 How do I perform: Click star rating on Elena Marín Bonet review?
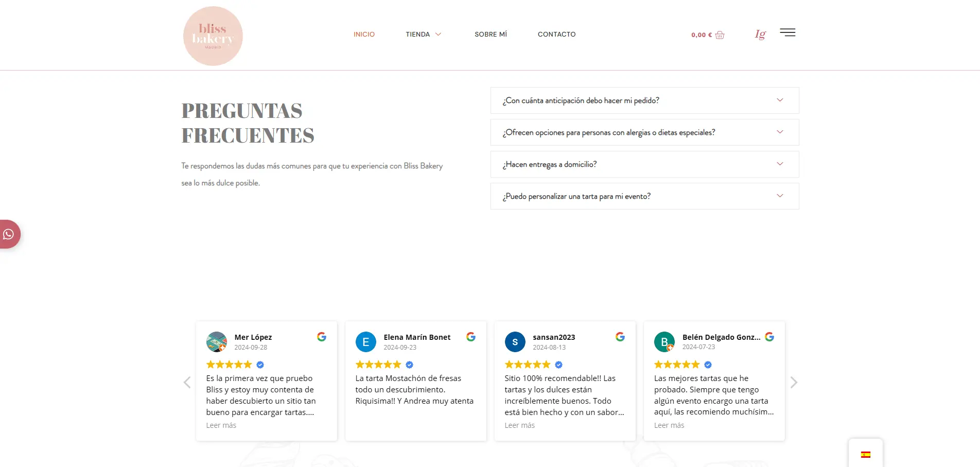(378, 365)
